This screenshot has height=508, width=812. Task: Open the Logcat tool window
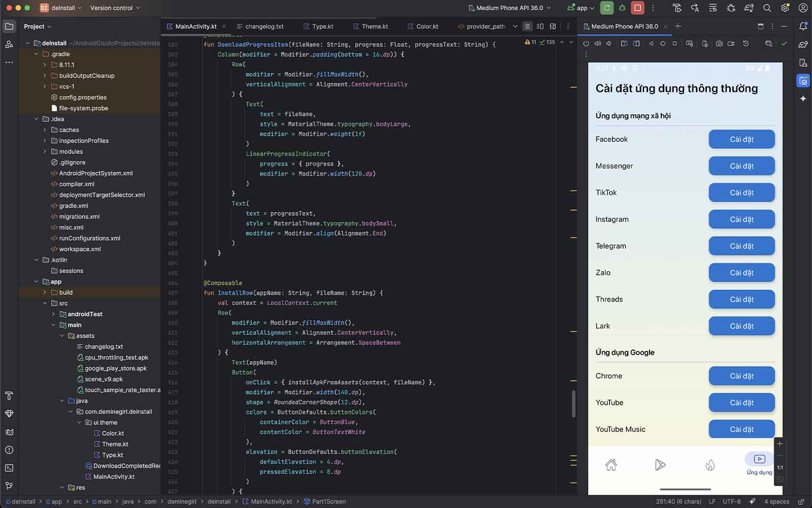click(9, 432)
